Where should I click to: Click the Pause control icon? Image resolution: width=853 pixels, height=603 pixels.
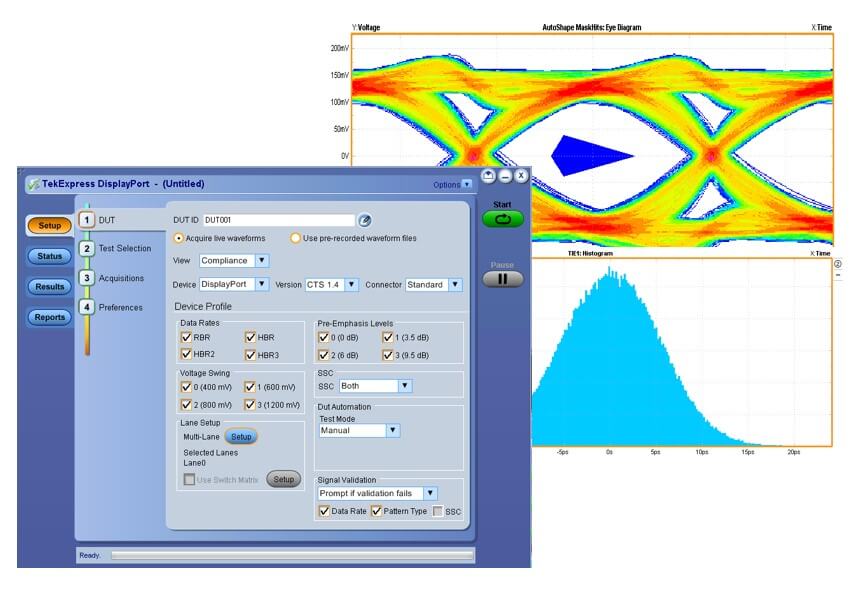click(x=503, y=278)
